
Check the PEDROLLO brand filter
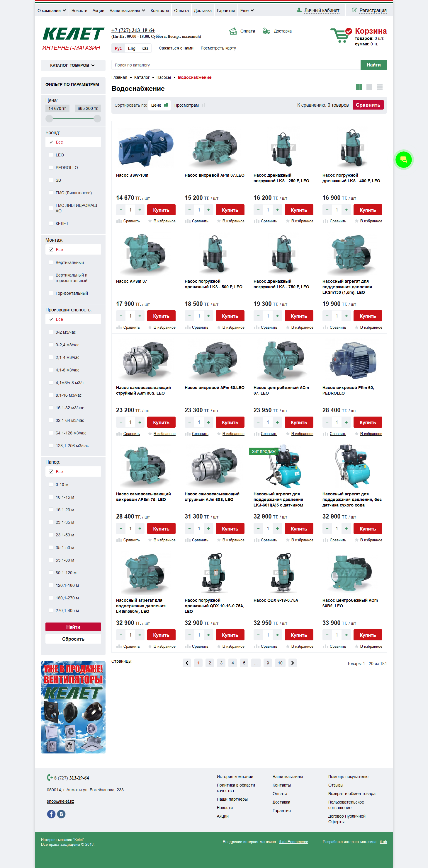(x=51, y=168)
